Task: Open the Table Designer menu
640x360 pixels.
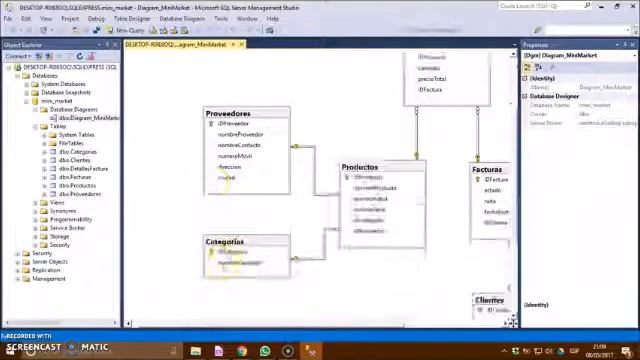Action: 132,19
